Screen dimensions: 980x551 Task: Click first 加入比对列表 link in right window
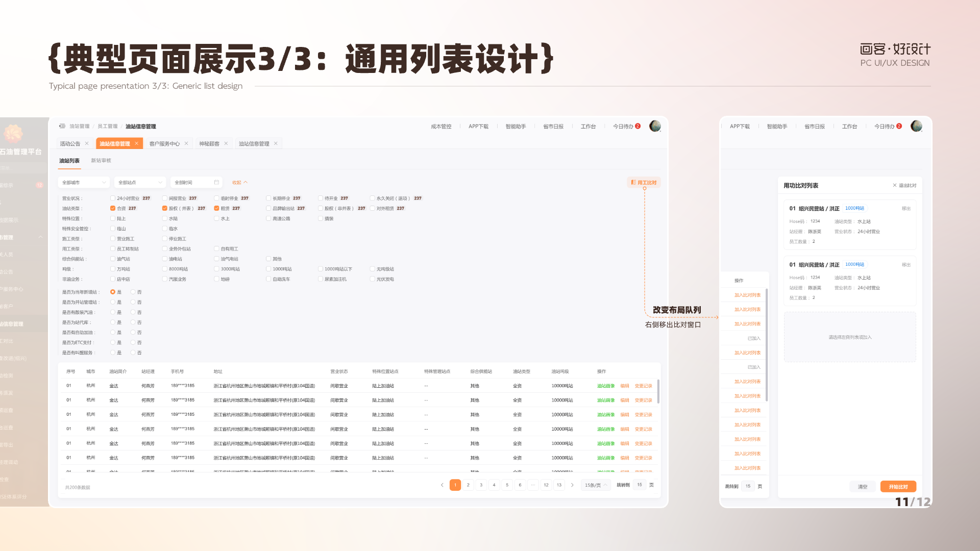tap(747, 295)
